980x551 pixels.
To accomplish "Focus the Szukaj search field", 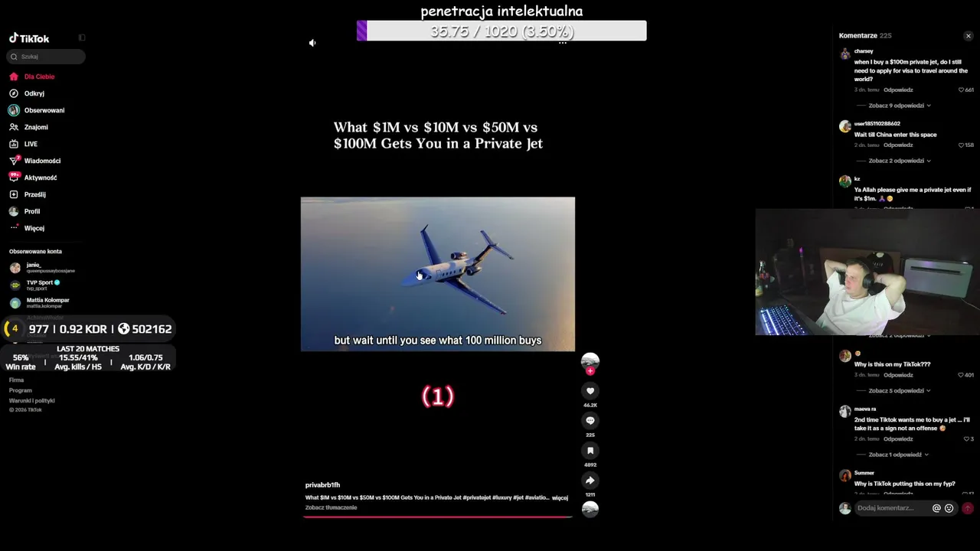I will click(x=46, y=57).
